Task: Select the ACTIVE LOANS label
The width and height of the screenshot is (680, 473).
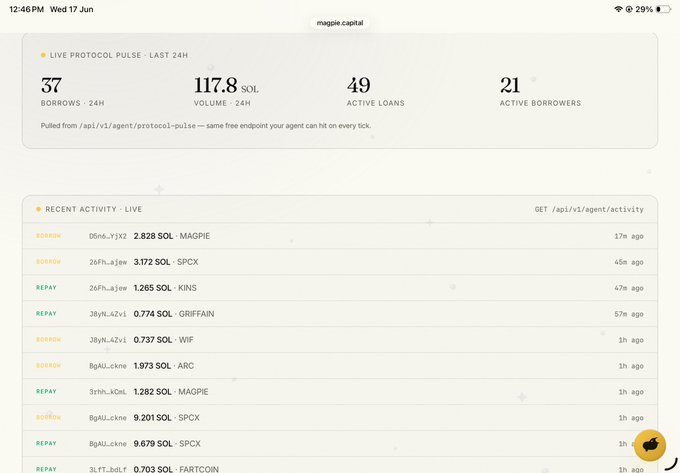Action: click(376, 103)
